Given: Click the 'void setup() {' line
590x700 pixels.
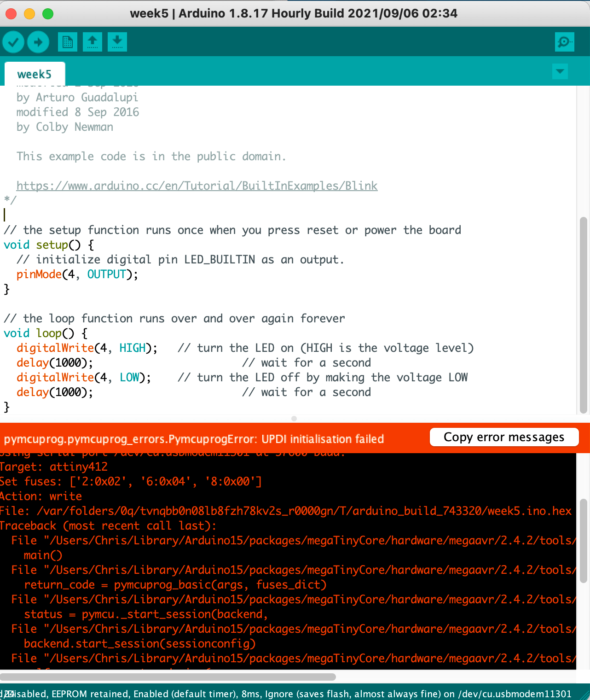Looking at the screenshot, I should coord(49,245).
